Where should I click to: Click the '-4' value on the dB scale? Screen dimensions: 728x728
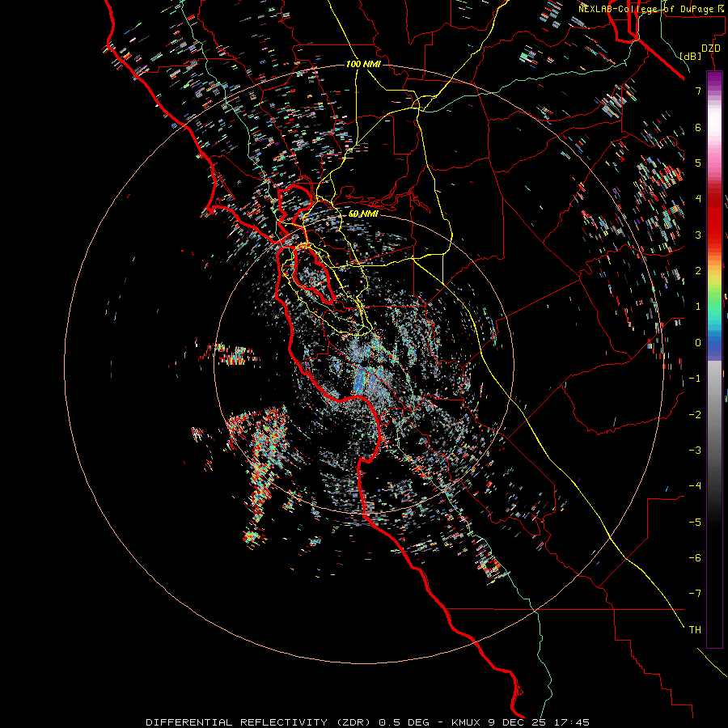[695, 485]
